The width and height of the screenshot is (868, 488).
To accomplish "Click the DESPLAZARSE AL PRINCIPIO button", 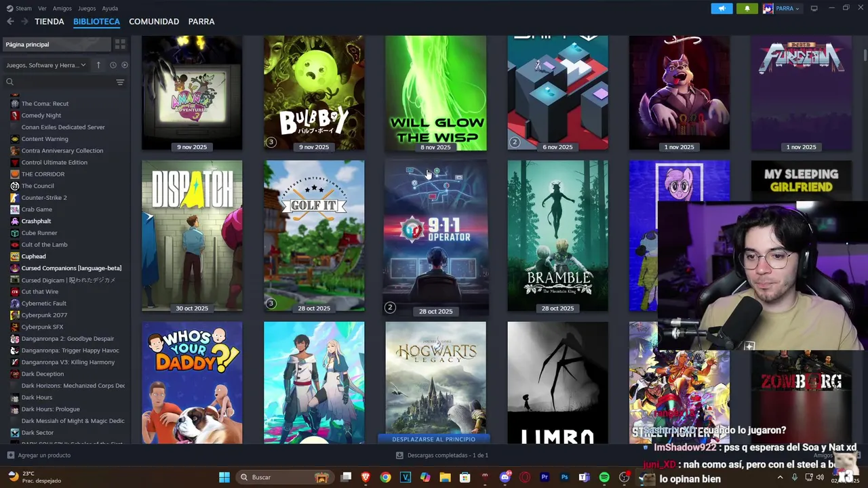I will 434,439.
